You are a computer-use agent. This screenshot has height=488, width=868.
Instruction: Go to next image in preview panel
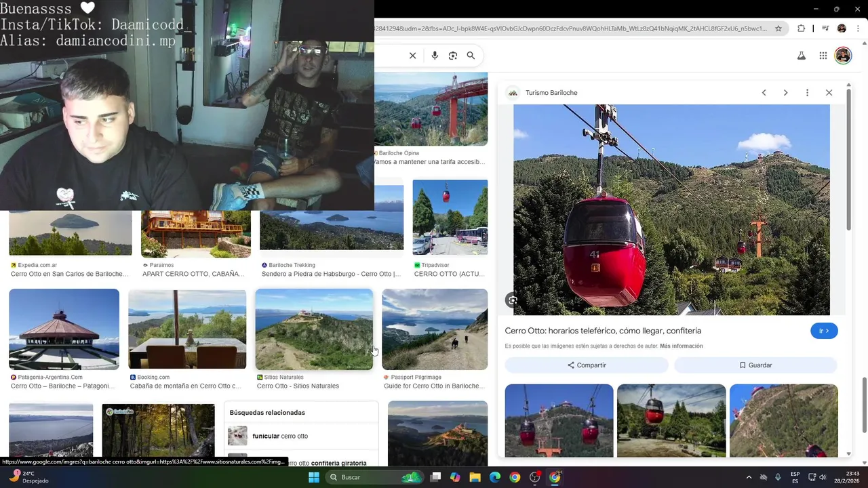coord(785,92)
